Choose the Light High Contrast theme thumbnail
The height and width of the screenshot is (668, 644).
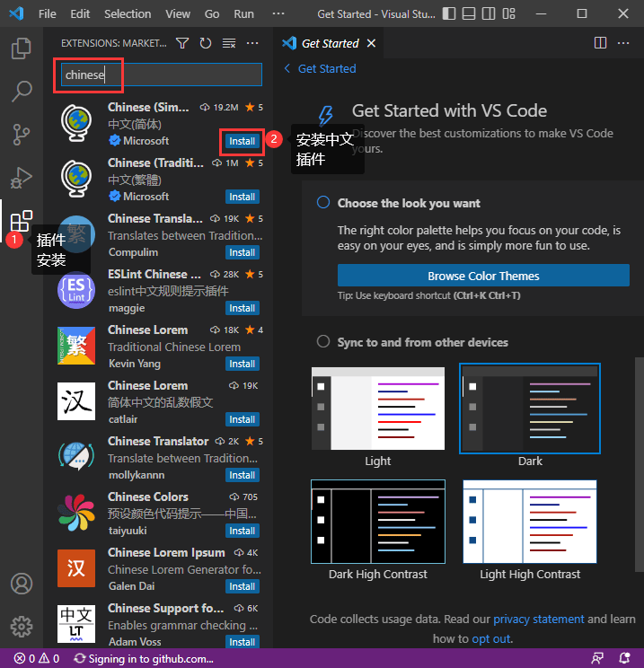click(530, 522)
